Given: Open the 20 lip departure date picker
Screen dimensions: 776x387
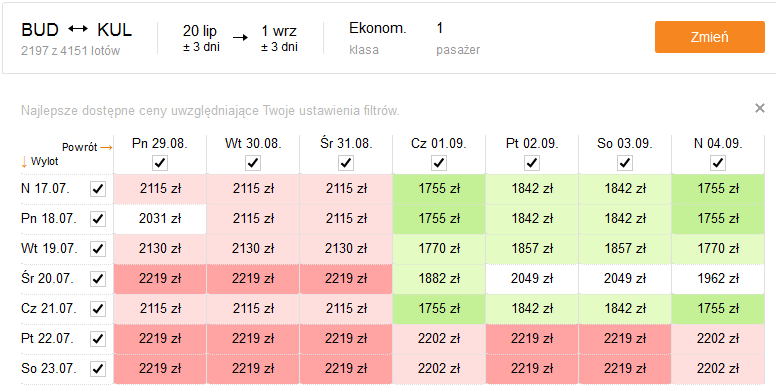Looking at the screenshot, I should click(x=201, y=38).
